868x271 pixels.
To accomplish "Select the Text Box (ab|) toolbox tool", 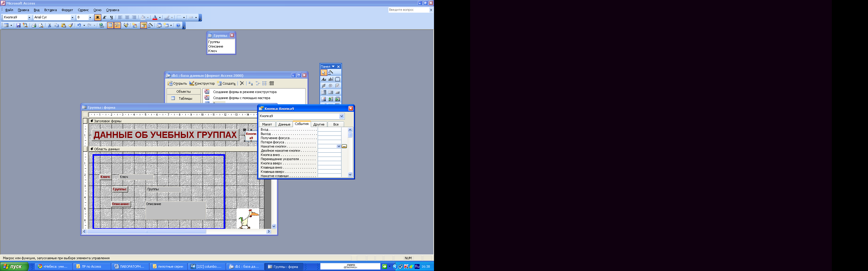I will tap(331, 79).
